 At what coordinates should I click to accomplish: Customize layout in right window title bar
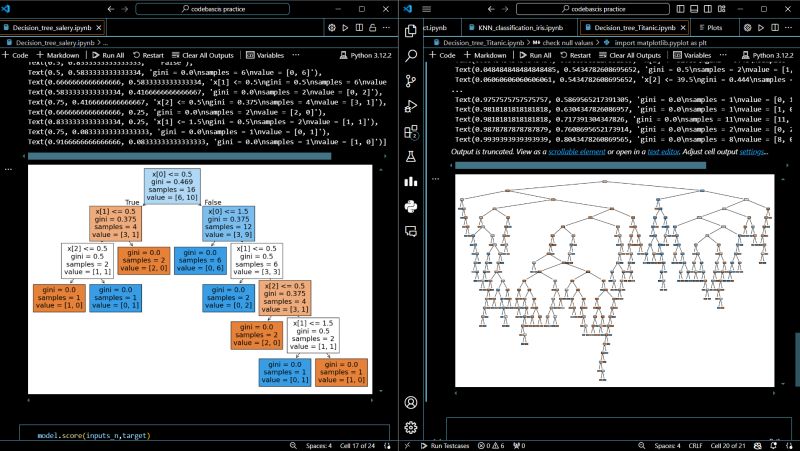721,9
